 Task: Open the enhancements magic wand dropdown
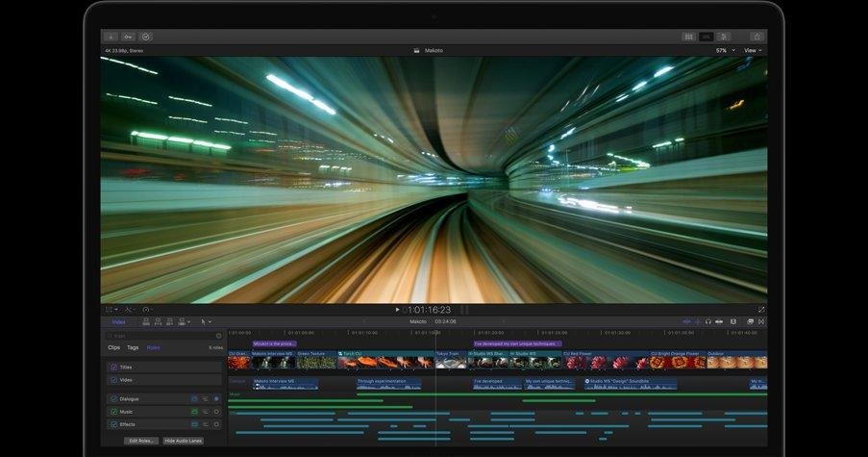(130, 310)
